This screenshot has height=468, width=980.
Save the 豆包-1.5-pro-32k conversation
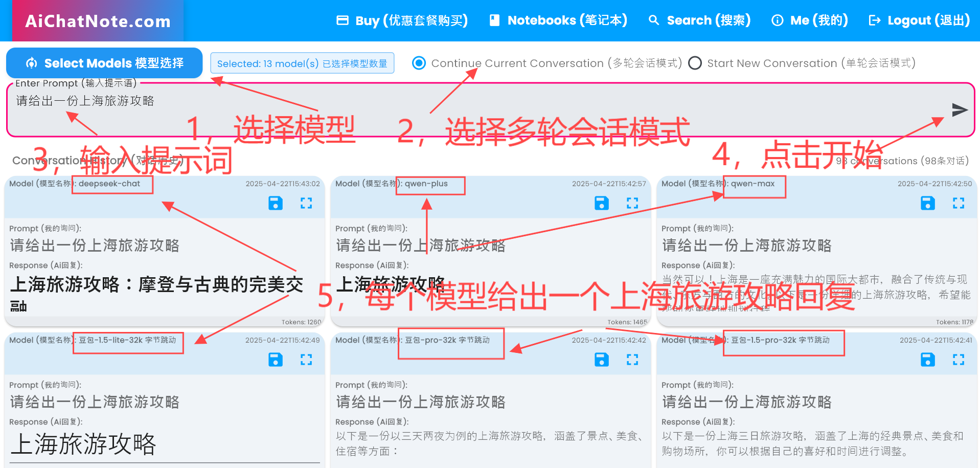click(928, 360)
